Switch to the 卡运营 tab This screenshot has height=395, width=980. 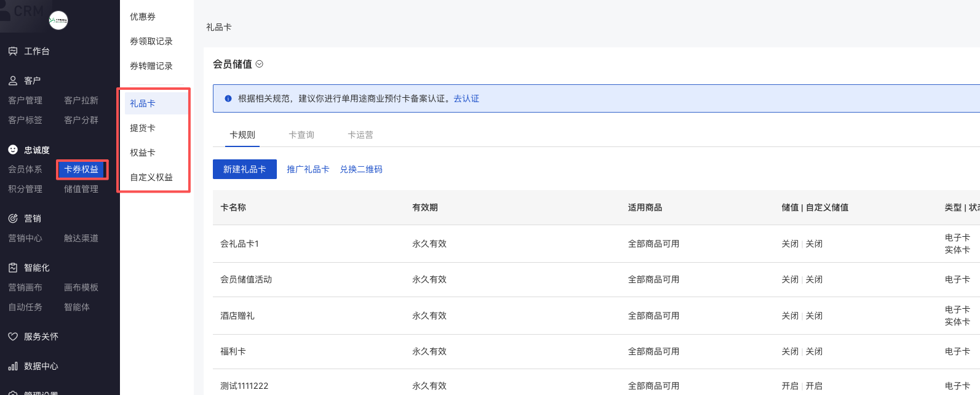tap(361, 135)
